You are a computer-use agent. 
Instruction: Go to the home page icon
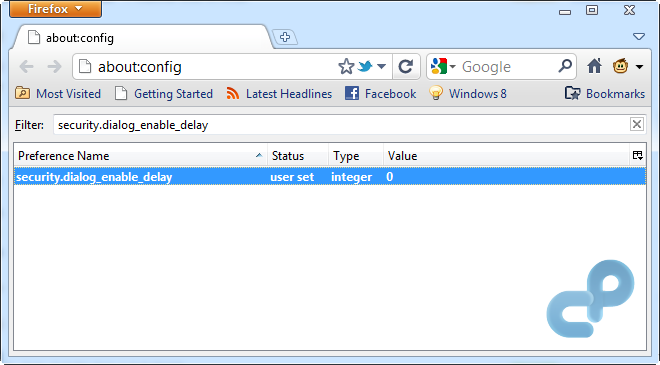point(594,66)
